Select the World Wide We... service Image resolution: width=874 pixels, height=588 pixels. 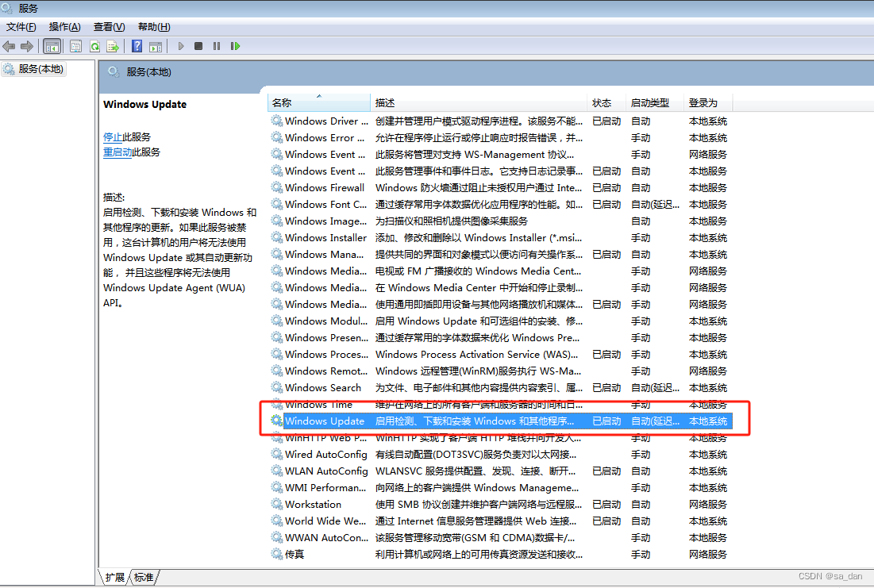pos(500,521)
